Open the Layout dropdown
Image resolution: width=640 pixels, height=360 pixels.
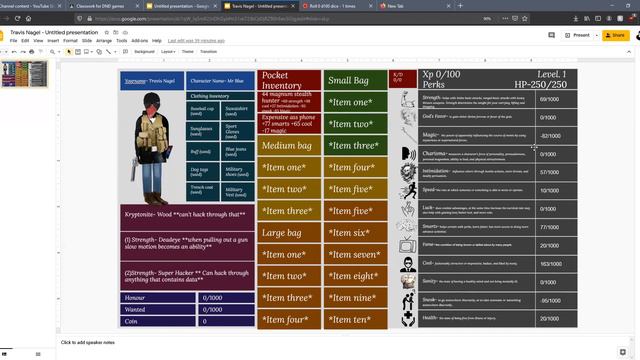click(168, 52)
